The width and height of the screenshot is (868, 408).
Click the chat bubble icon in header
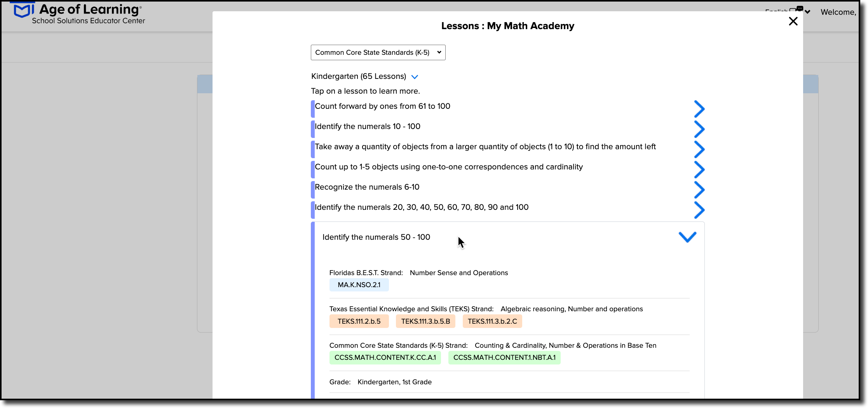799,9
